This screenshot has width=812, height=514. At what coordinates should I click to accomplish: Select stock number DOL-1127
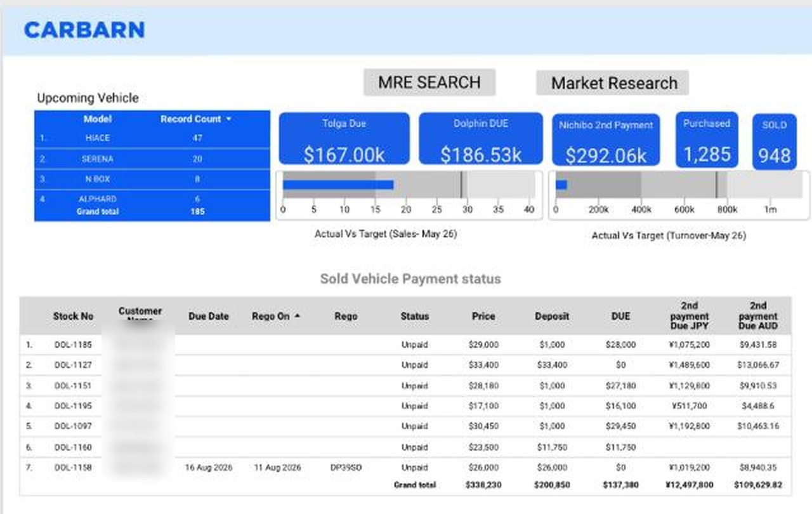coord(73,366)
